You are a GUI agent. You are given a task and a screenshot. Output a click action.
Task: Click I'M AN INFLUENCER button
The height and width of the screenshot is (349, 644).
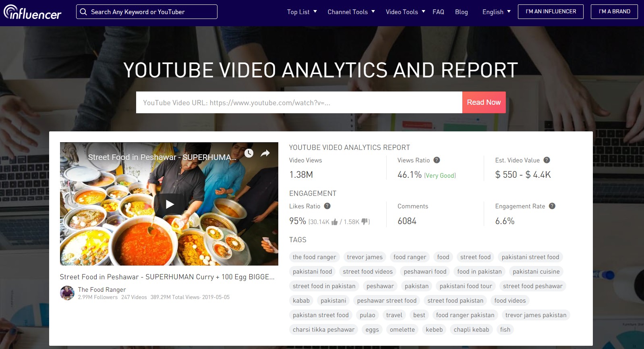point(551,12)
